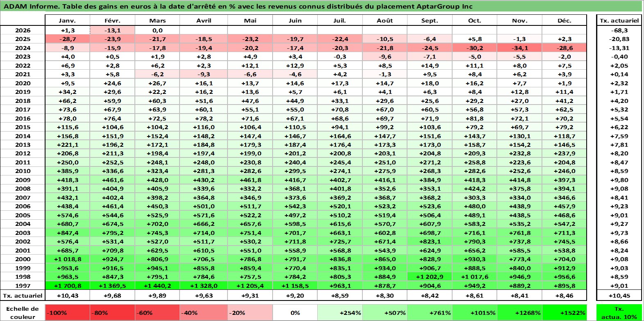Viewport: 644px width, 321px height.
Task: Select the +1 440,2 cell for Mars 1997
Action: coord(157,286)
